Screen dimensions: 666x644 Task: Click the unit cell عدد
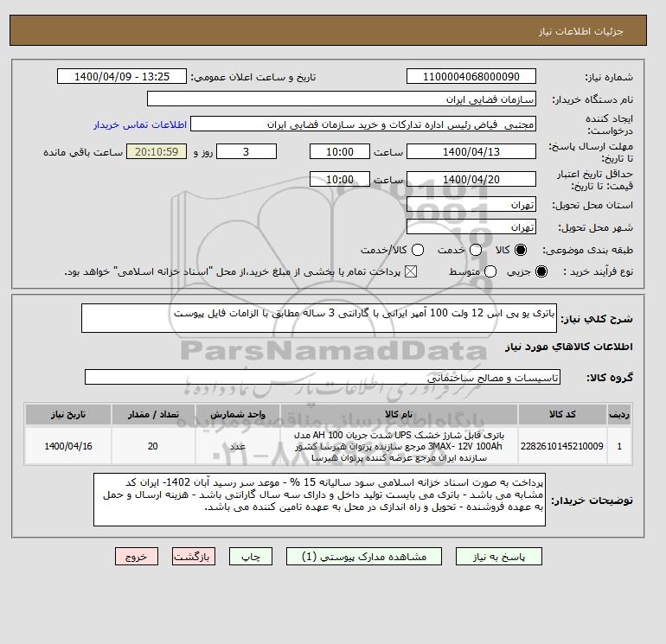(238, 446)
